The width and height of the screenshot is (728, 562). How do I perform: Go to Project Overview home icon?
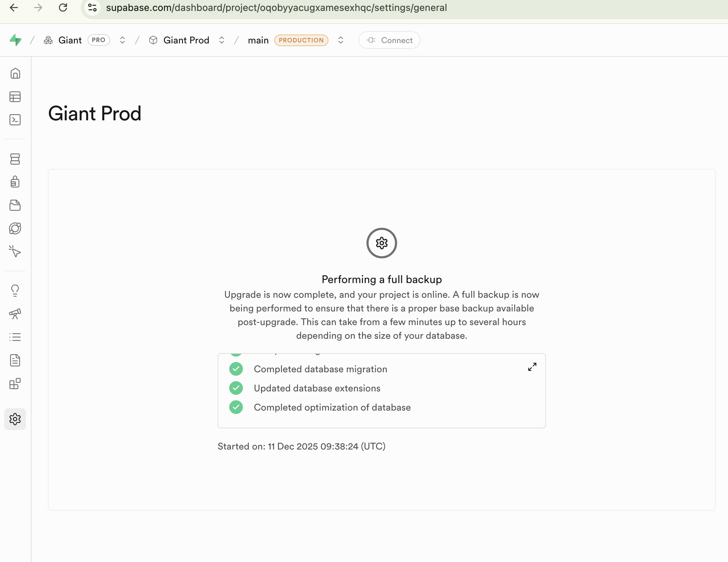[15, 73]
